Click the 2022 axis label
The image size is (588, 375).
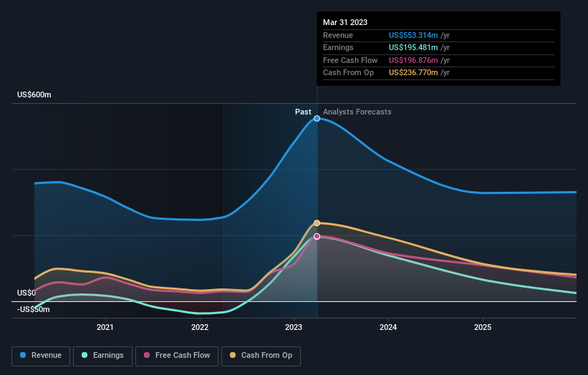tap(200, 327)
